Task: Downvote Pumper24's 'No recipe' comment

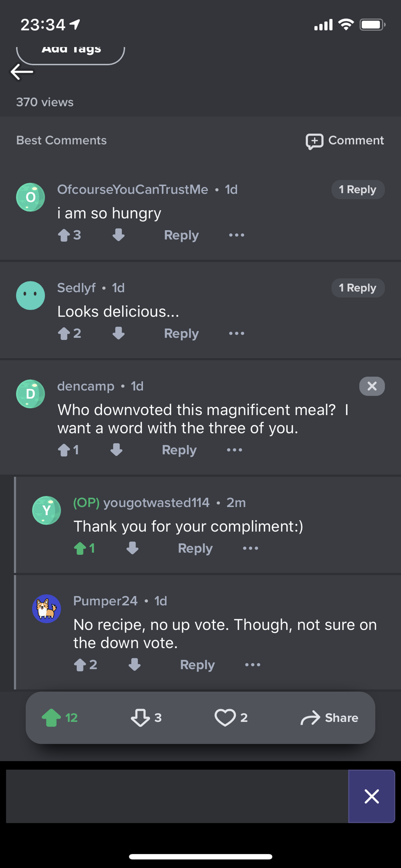Action: pyautogui.click(x=135, y=665)
